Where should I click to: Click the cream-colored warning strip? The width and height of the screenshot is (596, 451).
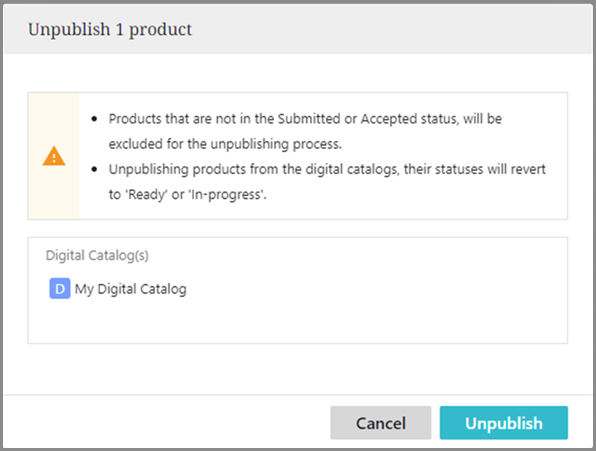click(x=54, y=156)
